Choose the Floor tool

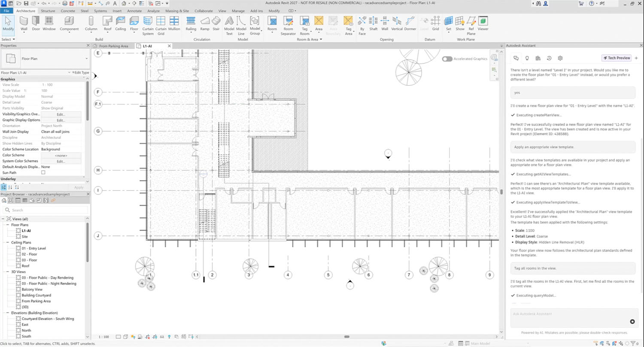tap(134, 25)
